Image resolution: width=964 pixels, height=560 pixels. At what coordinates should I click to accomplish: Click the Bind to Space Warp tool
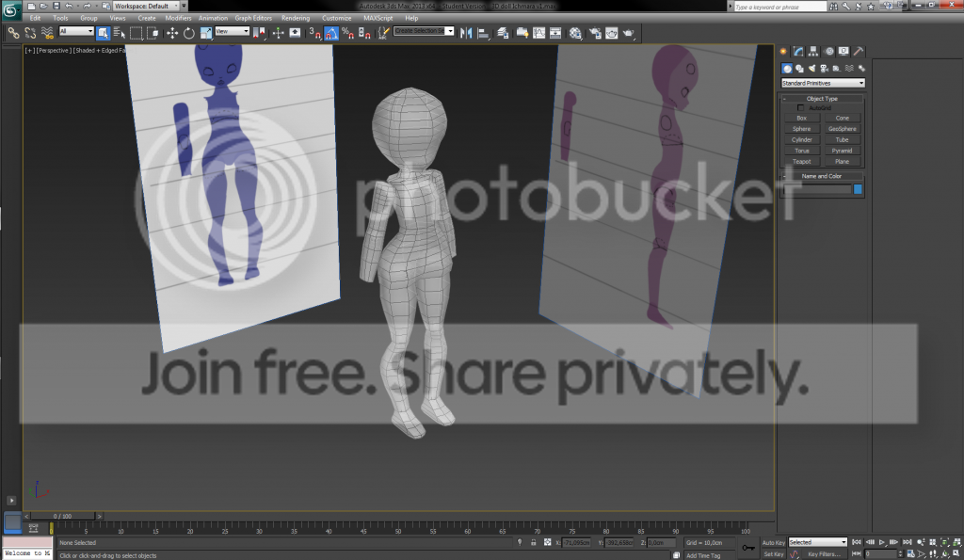tap(47, 33)
